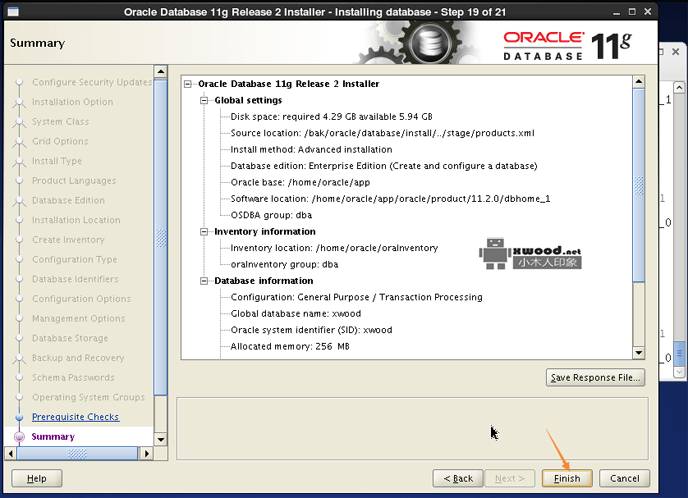Collapse the Global settings tree node
The image size is (688, 498).
coord(205,101)
